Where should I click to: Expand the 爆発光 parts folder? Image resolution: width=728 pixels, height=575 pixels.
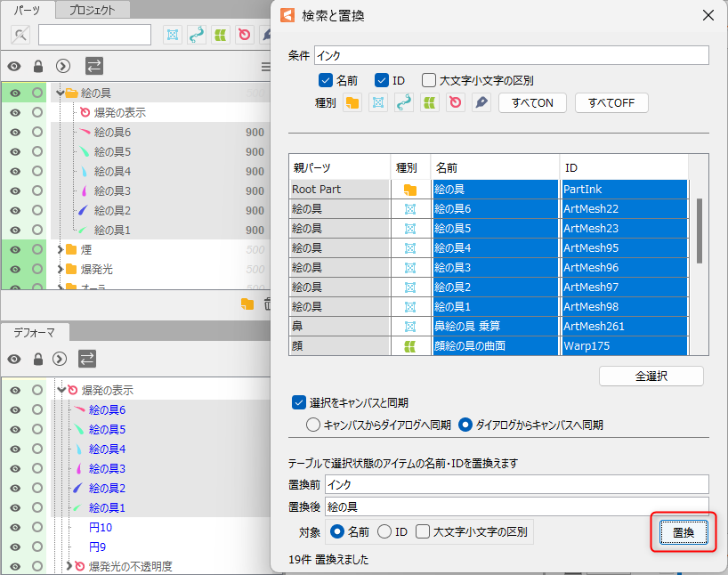click(x=60, y=269)
